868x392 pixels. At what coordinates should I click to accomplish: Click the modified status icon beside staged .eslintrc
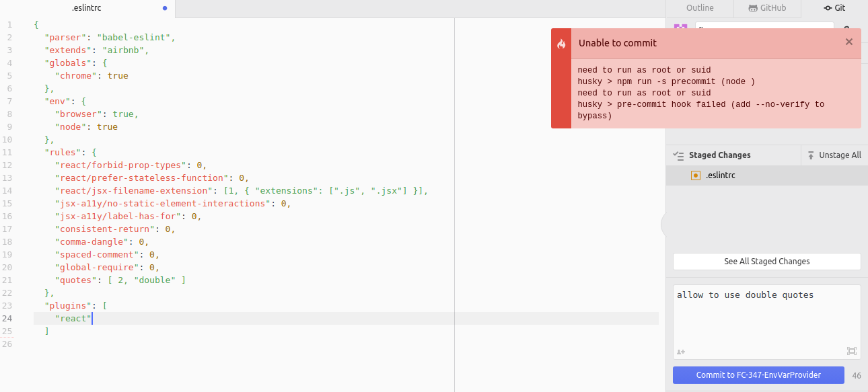click(696, 175)
